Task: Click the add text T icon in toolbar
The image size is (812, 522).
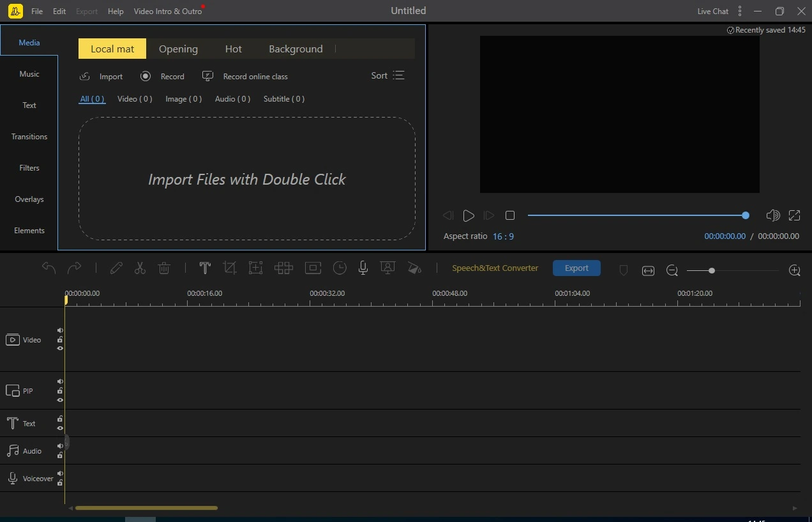Action: click(205, 268)
